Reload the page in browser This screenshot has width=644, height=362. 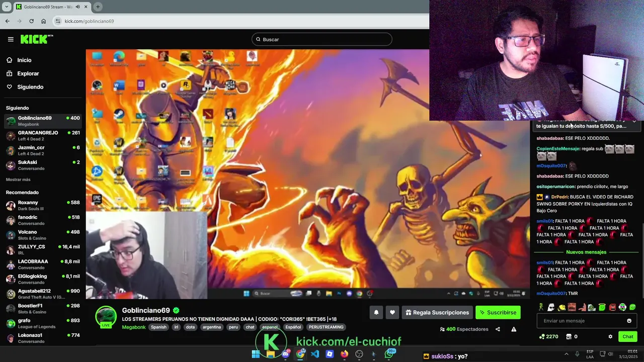31,21
